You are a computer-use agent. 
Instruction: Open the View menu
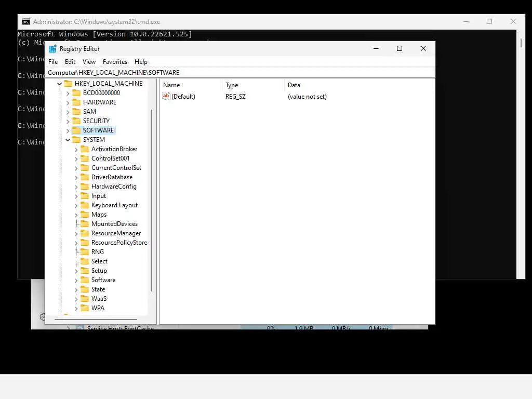[89, 62]
